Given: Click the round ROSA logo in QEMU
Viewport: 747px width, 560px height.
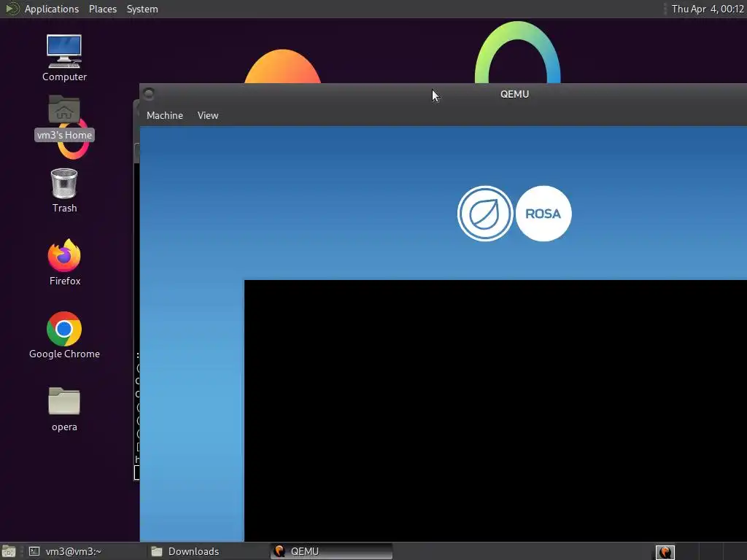Looking at the screenshot, I should point(543,214).
